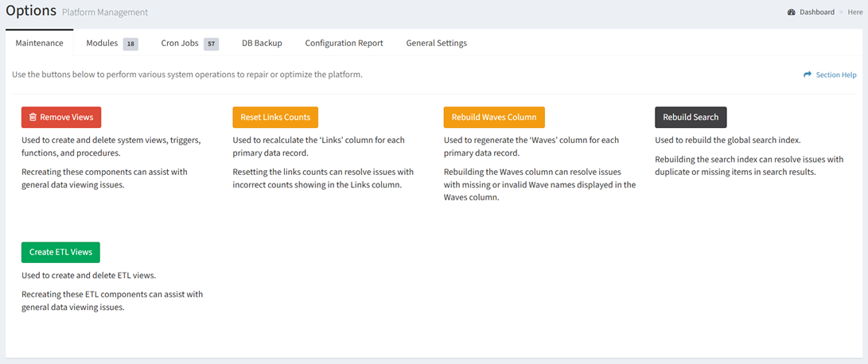Click the Reset Links Counts button

click(x=275, y=118)
